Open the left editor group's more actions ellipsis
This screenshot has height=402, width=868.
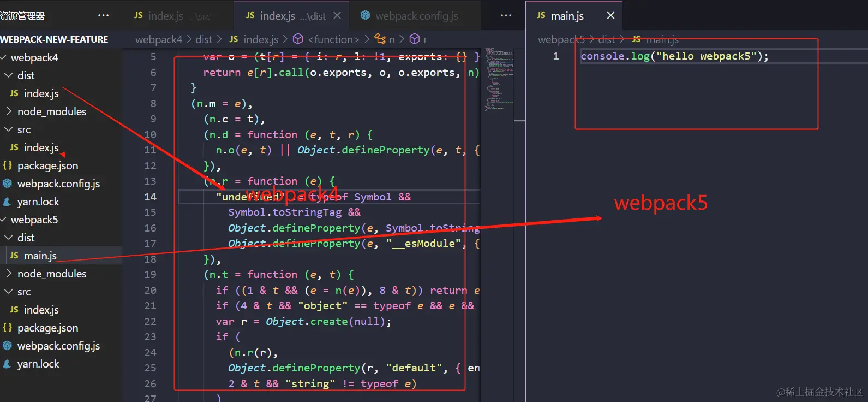pyautogui.click(x=506, y=15)
